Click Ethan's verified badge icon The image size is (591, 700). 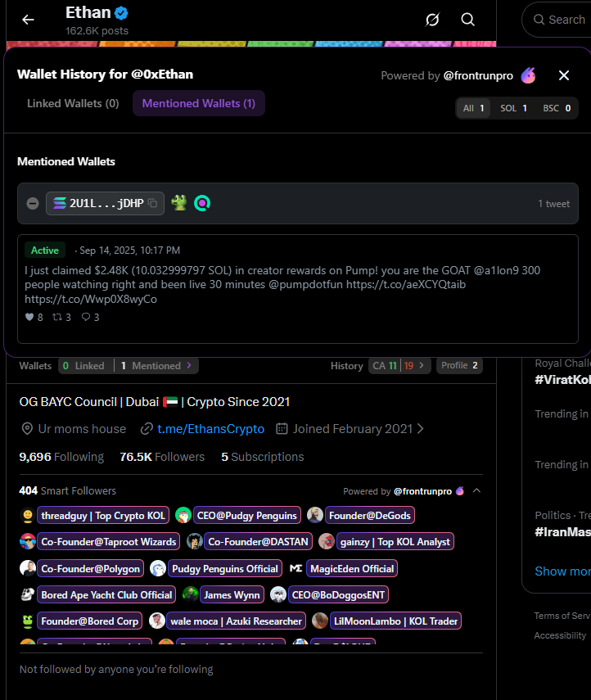point(121,13)
